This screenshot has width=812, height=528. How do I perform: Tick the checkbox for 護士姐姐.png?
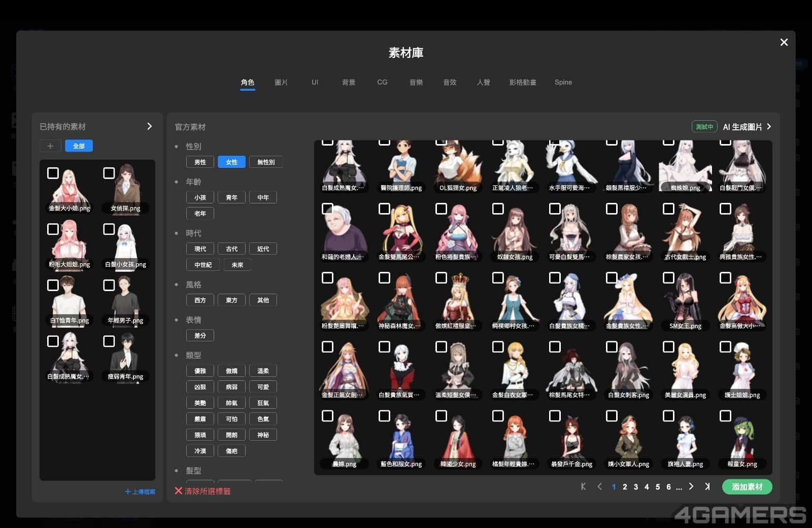click(725, 347)
